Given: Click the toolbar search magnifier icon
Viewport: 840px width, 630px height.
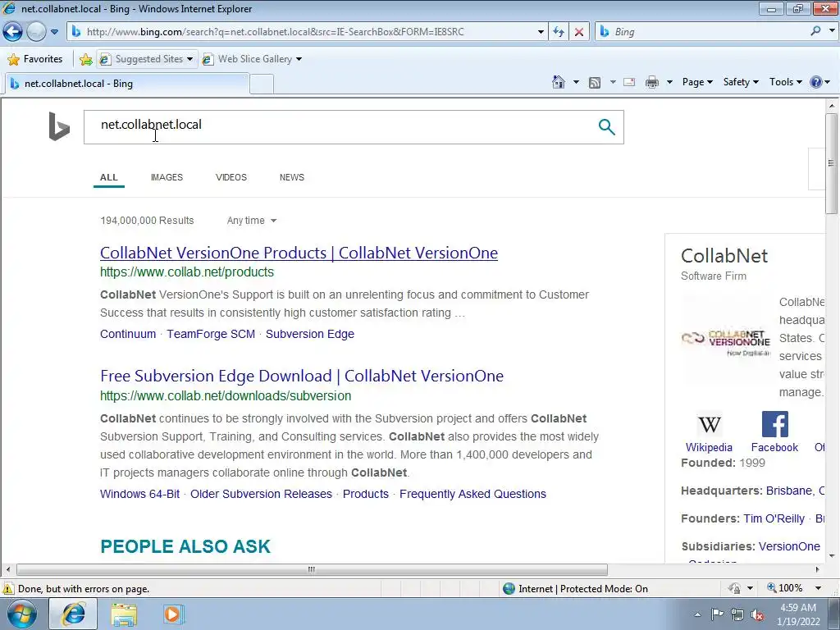Looking at the screenshot, I should [815, 31].
